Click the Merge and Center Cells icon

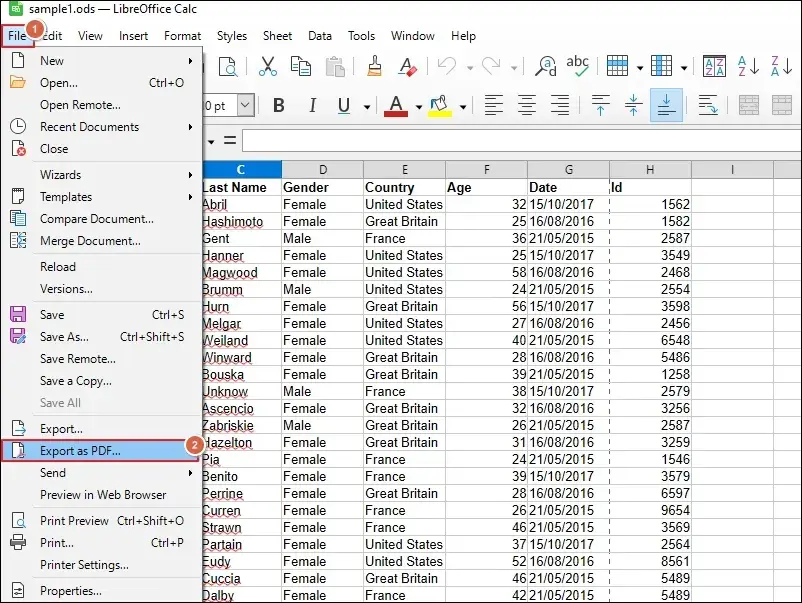[749, 105]
